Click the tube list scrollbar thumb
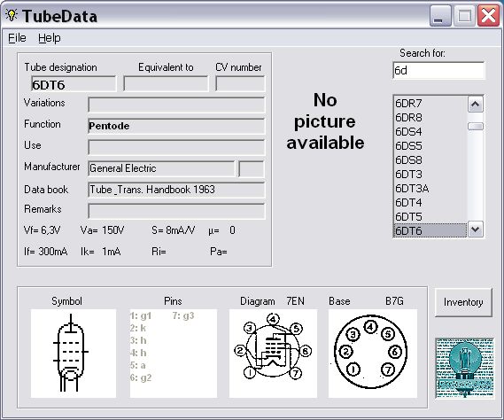Viewport: 504px width, 420px height. pyautogui.click(x=475, y=127)
